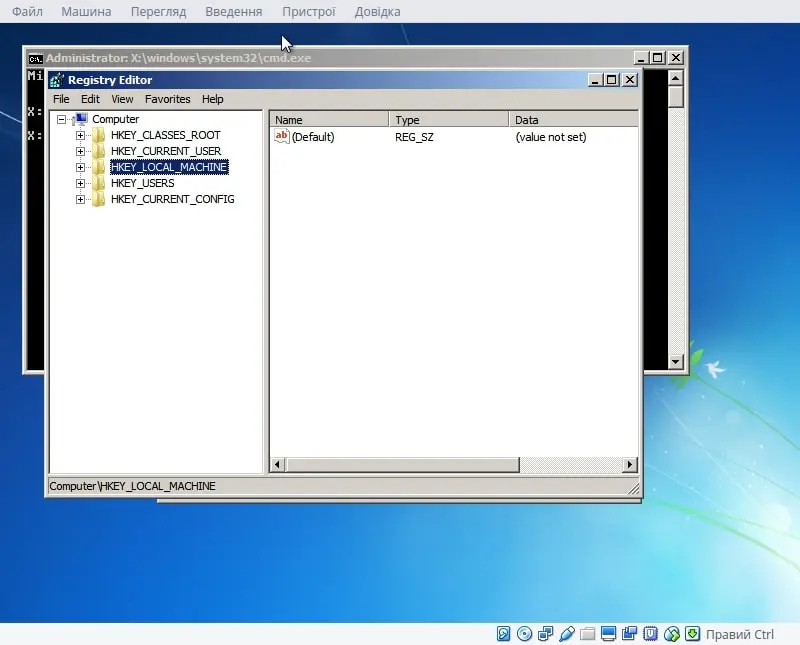Open the Help menu in Registry Editor

(x=213, y=99)
